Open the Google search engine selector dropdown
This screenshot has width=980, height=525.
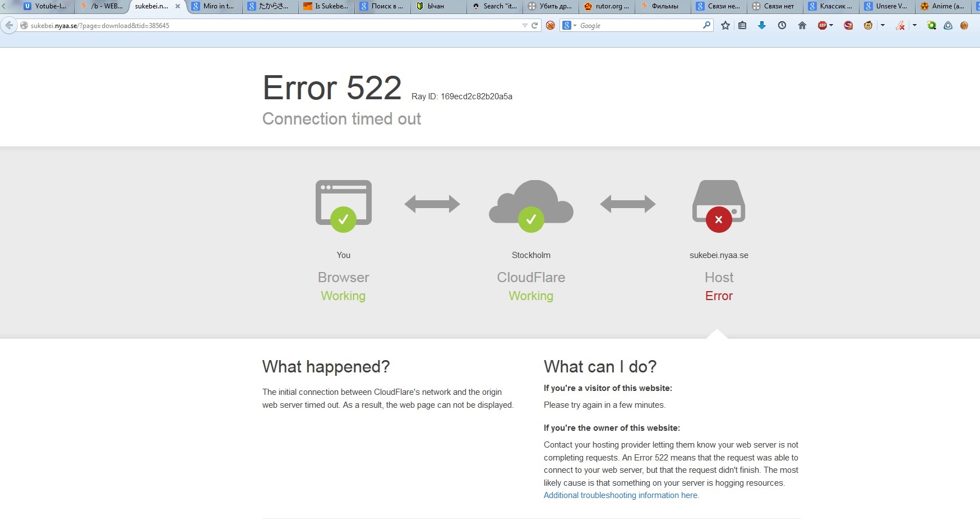(x=570, y=25)
